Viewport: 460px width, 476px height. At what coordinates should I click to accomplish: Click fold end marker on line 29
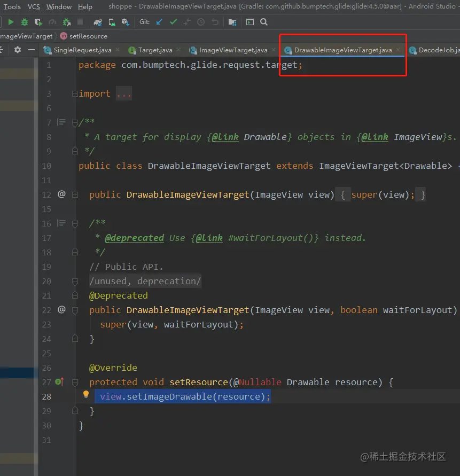tap(75, 411)
